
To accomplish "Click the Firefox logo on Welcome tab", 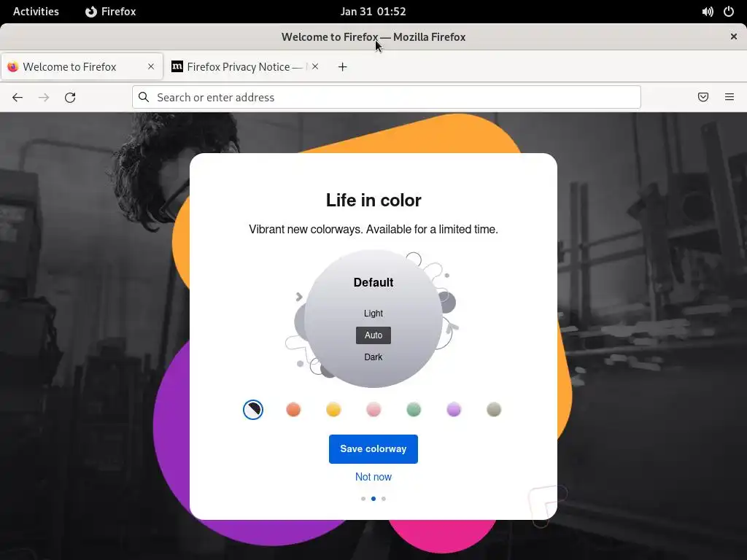I will tap(13, 66).
